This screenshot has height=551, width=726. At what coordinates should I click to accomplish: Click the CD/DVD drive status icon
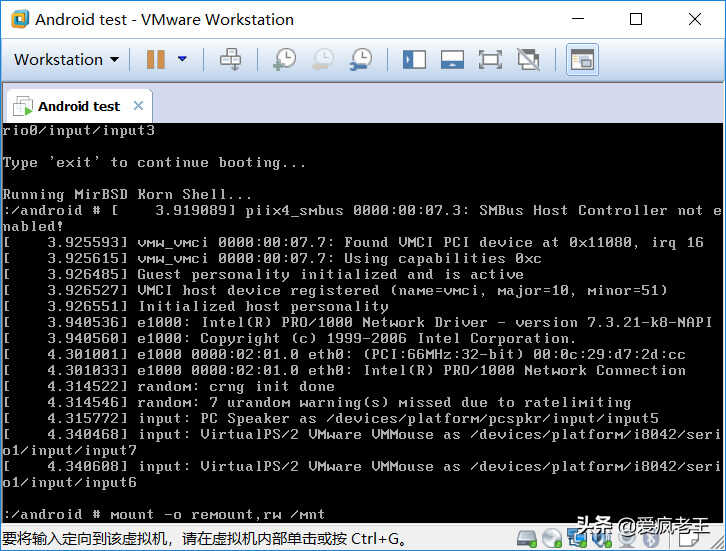tap(552, 538)
